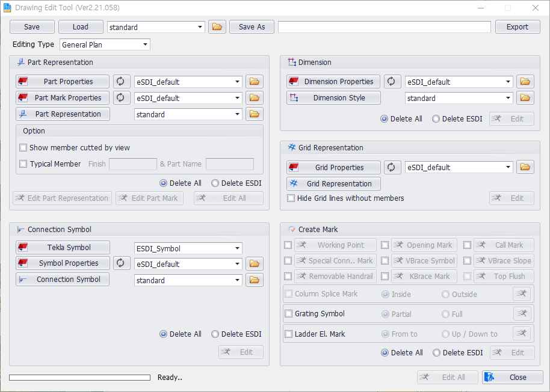The width and height of the screenshot is (550, 392).
Task: Click the empty text field beside Save As
Action: [x=384, y=27]
